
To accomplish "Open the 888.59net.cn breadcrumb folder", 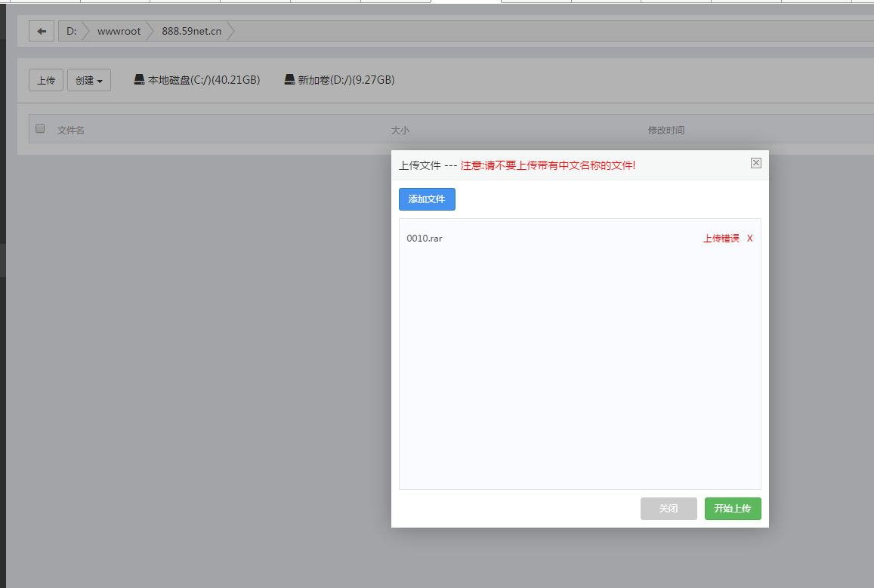I will (191, 31).
